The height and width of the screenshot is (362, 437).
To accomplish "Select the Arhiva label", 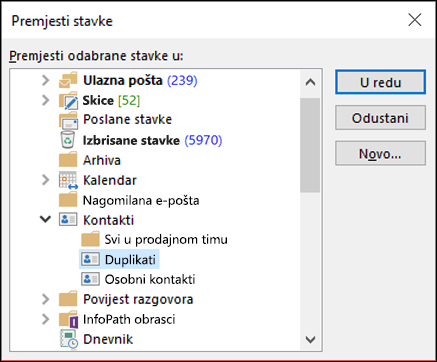I will pyautogui.click(x=102, y=160).
